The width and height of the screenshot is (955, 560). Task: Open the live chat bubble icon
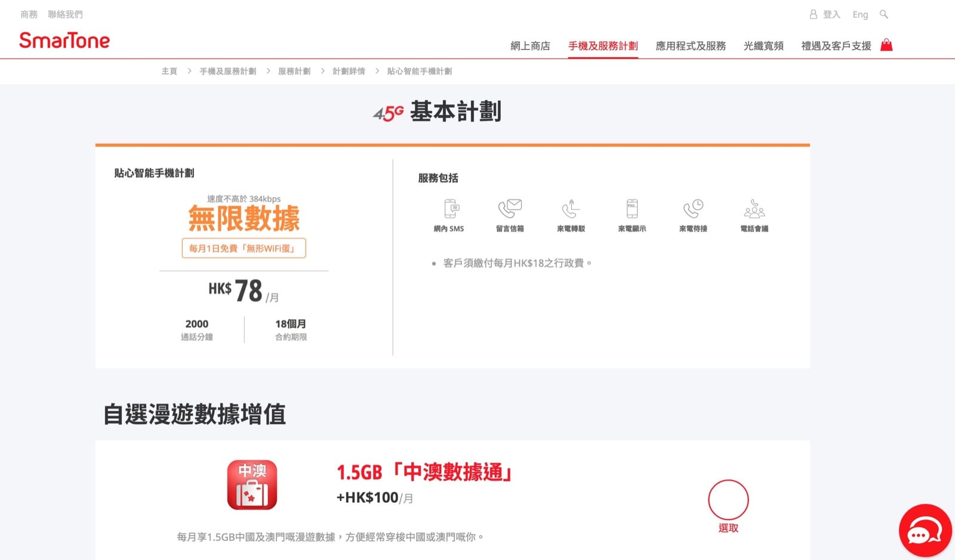[925, 531]
